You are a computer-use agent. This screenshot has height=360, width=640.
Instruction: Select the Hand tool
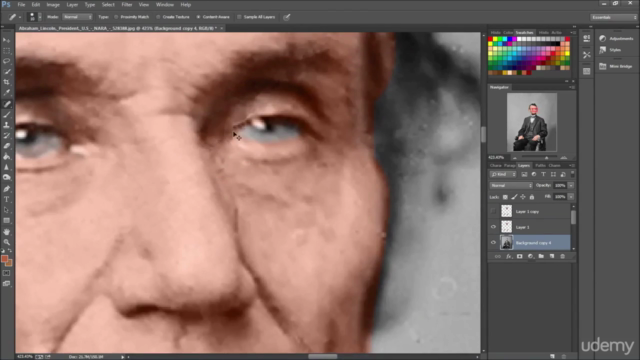tap(7, 232)
